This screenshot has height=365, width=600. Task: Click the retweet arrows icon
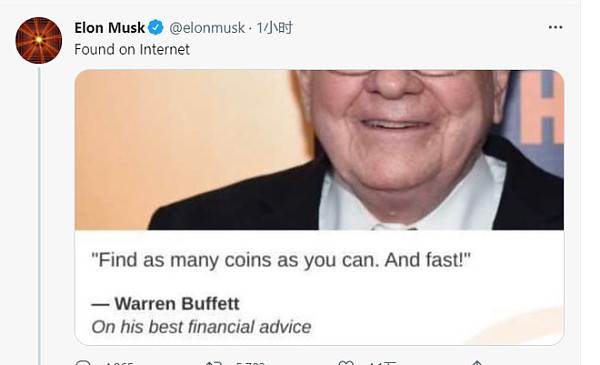pyautogui.click(x=213, y=363)
